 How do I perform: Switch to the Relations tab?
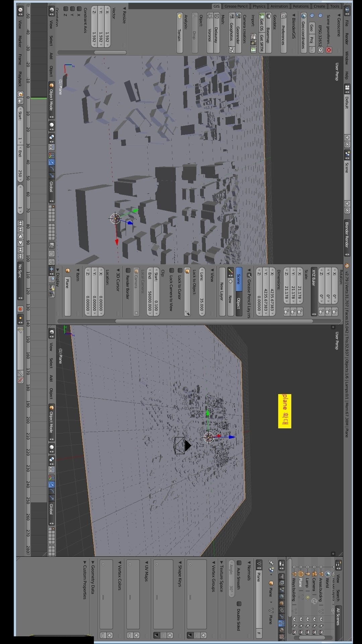(301, 6)
